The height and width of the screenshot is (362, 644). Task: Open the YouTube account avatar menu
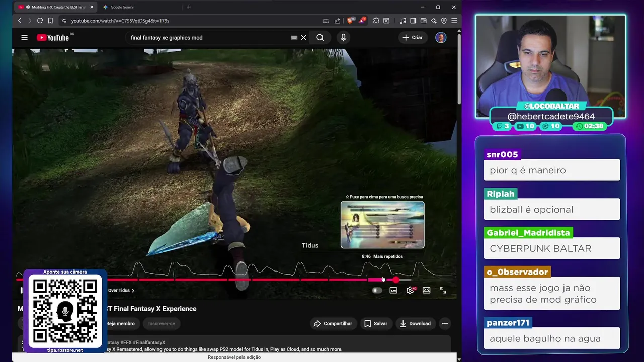point(441,37)
